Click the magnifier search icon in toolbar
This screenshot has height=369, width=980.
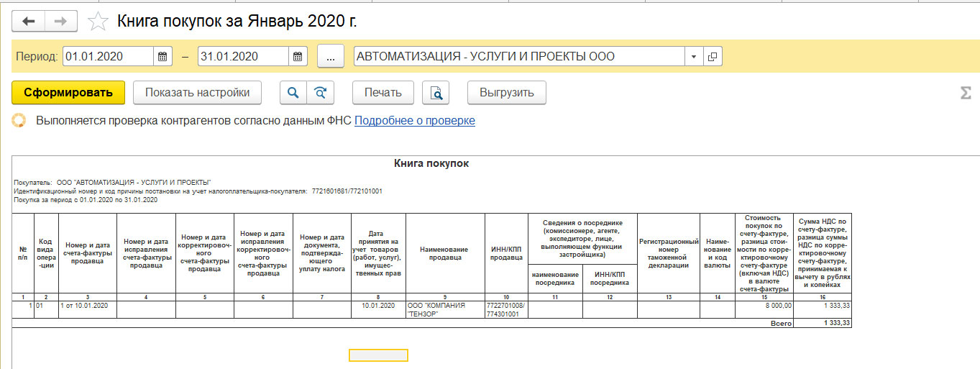293,93
